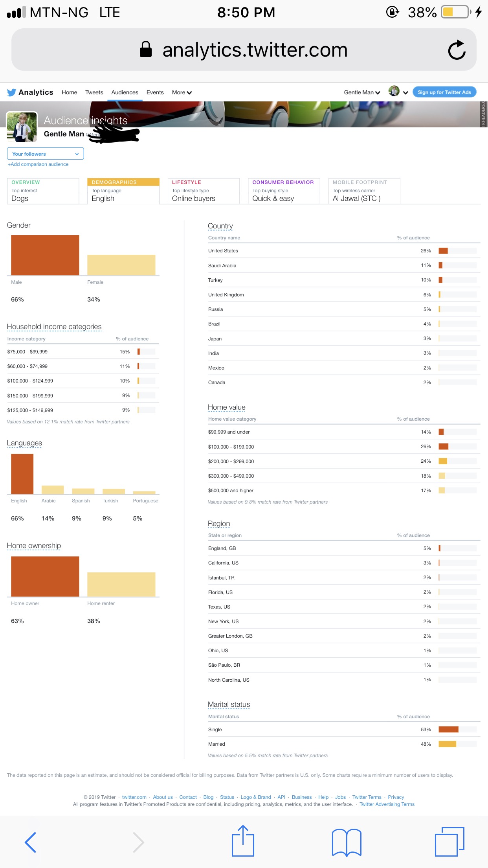Open the Gentle Man profile picture

click(x=22, y=127)
